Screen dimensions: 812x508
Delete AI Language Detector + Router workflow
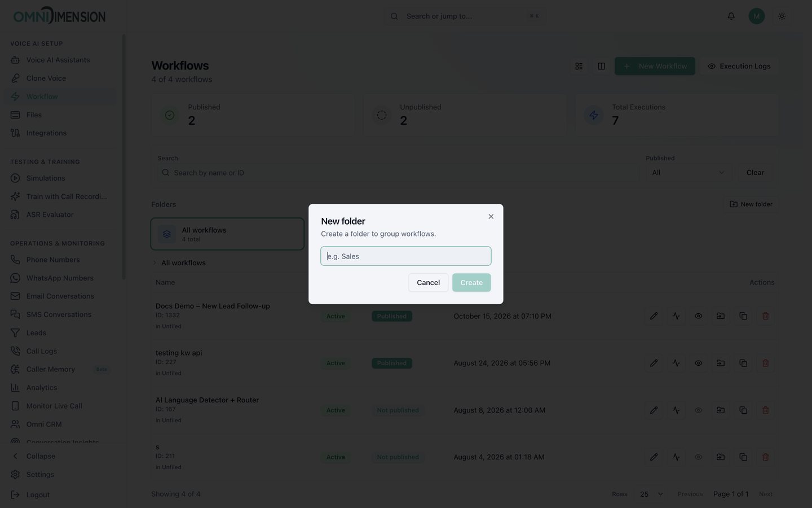click(x=765, y=410)
